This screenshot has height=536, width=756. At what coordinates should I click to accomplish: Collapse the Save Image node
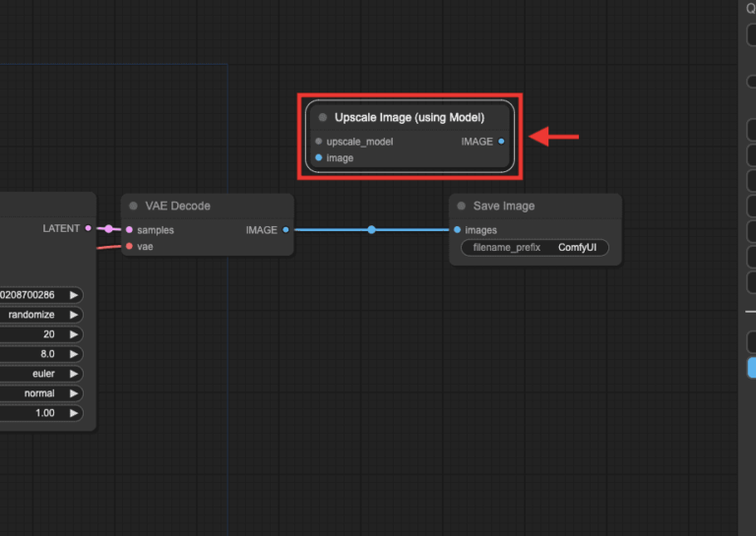[462, 207]
